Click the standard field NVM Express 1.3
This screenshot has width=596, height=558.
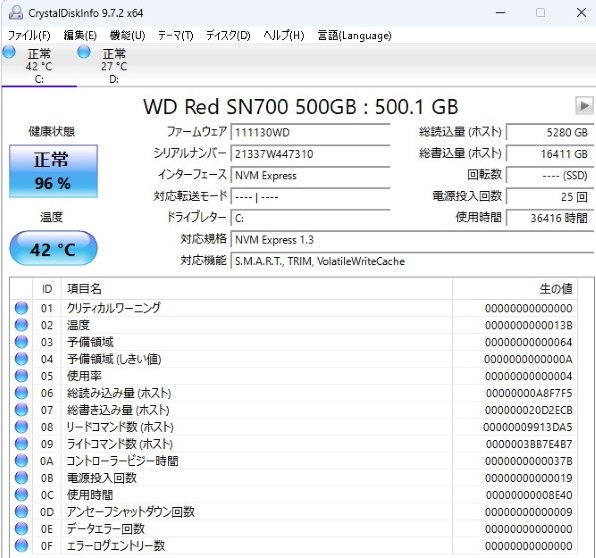(x=412, y=240)
